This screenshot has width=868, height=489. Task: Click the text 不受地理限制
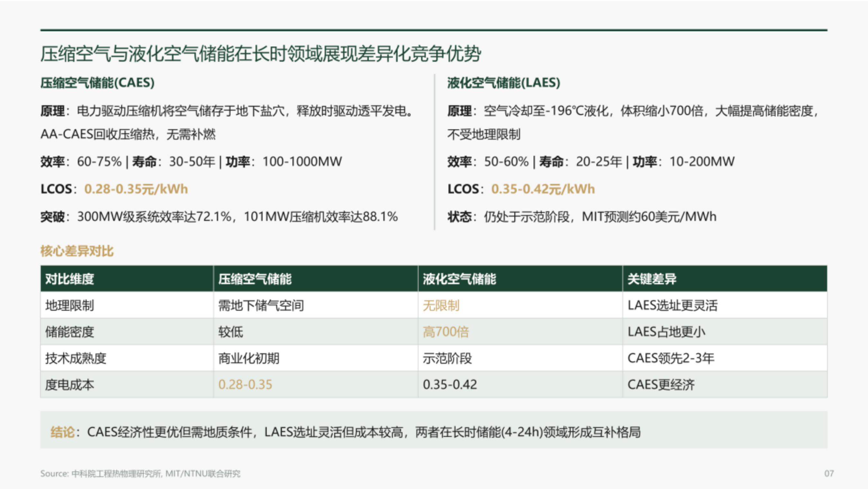(484, 134)
